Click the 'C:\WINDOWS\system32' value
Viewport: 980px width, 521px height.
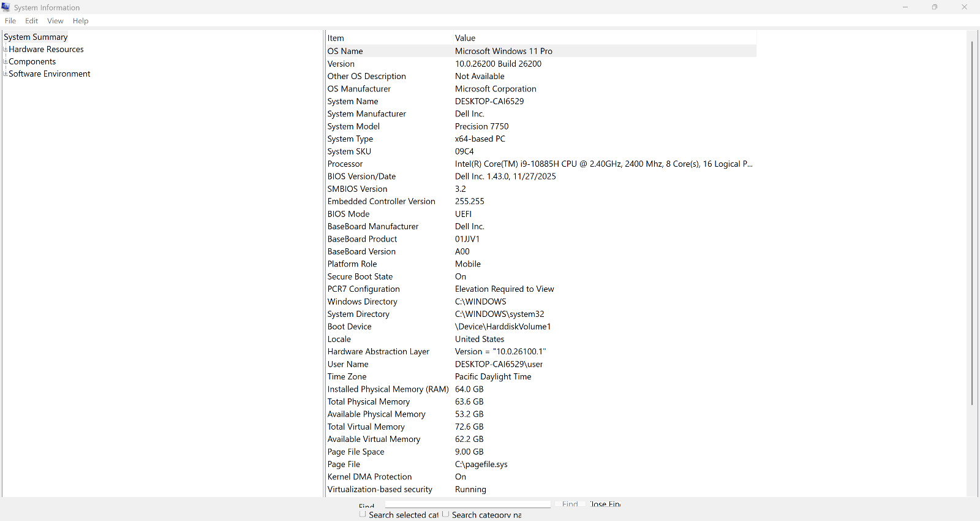[x=499, y=314]
